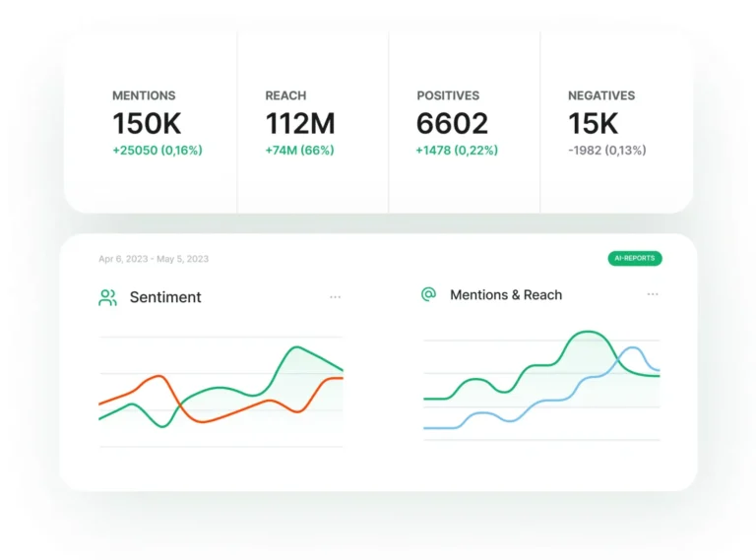Image resolution: width=756 pixels, height=560 pixels.
Task: Click the NEGATIVES label
Action: pos(601,95)
